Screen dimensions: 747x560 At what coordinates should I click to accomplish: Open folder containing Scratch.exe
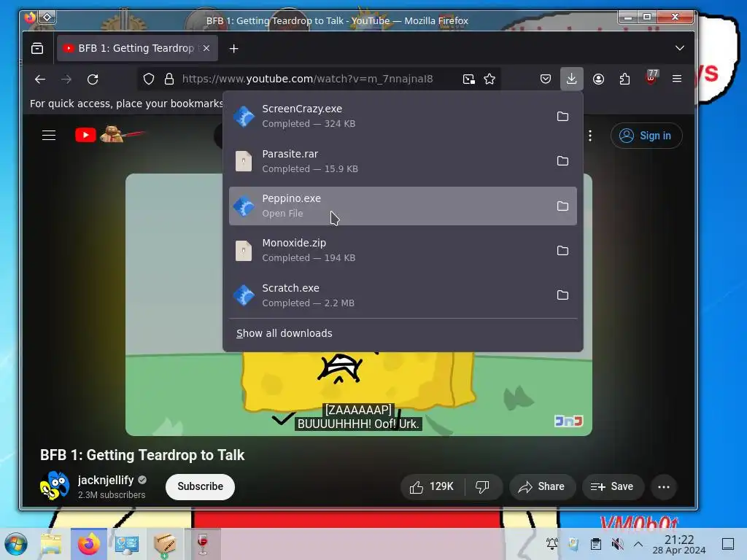tap(562, 295)
